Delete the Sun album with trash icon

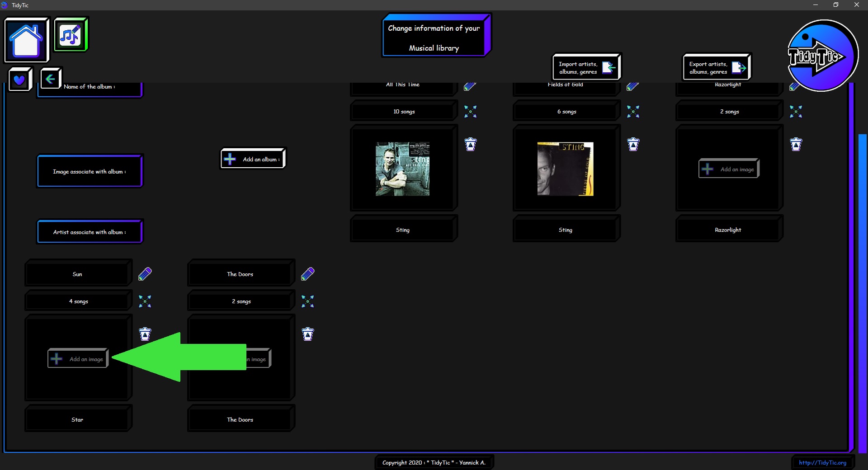coord(145,334)
